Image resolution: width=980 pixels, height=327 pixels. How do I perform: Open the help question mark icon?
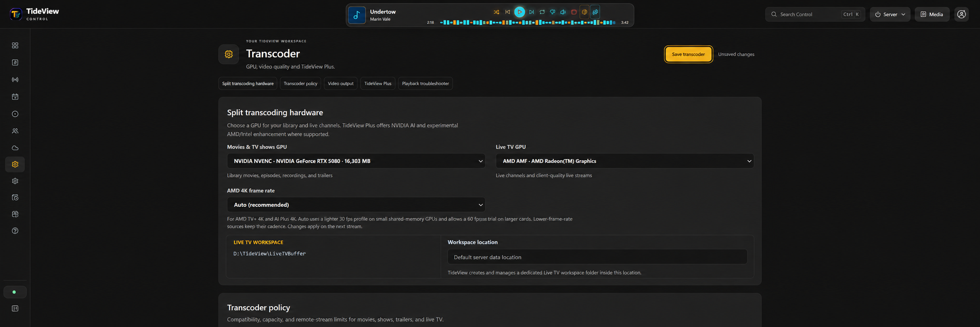click(15, 231)
